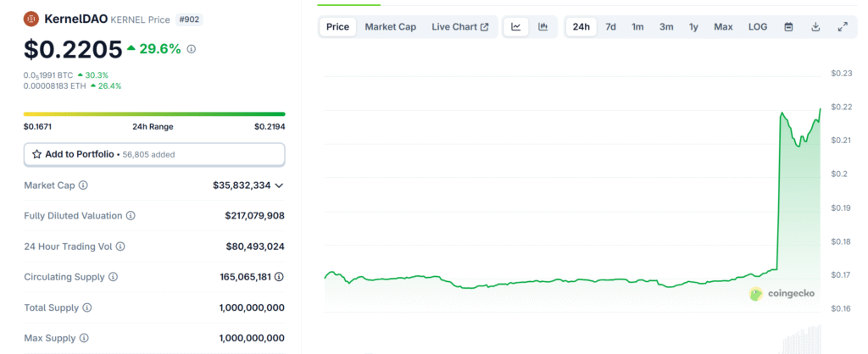Toggle LOG scale on chart
The width and height of the screenshot is (868, 354).
(758, 27)
